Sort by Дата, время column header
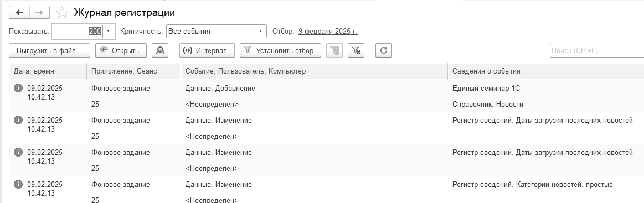This screenshot has height=203, width=644. [48, 71]
